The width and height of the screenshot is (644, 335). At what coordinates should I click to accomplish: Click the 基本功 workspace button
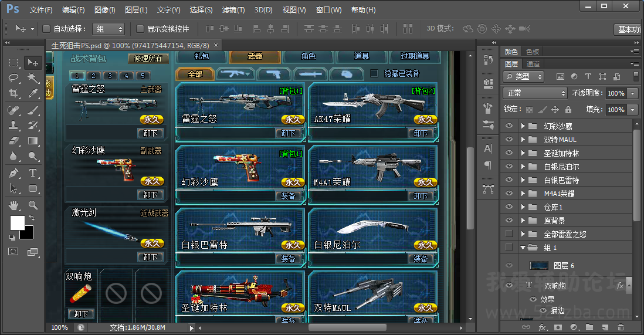pyautogui.click(x=629, y=29)
